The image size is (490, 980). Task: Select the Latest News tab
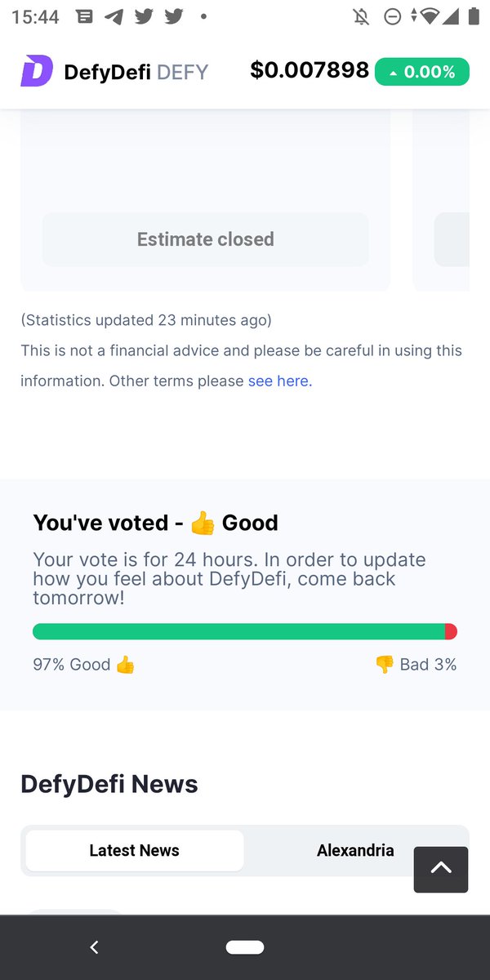(x=135, y=850)
